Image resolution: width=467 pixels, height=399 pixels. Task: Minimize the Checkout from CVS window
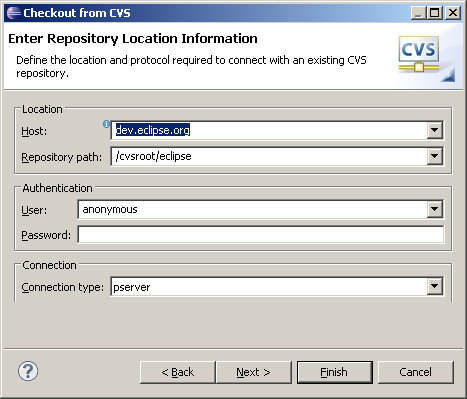pyautogui.click(x=418, y=13)
